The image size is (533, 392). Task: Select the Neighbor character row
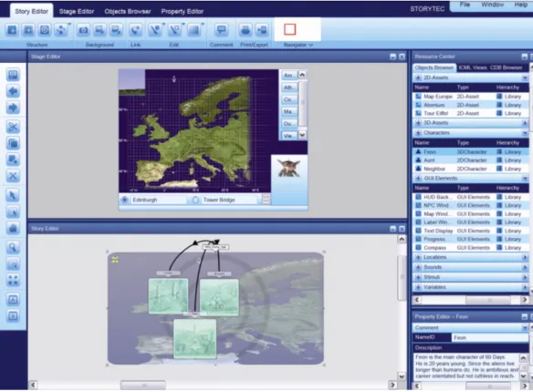(x=470, y=169)
